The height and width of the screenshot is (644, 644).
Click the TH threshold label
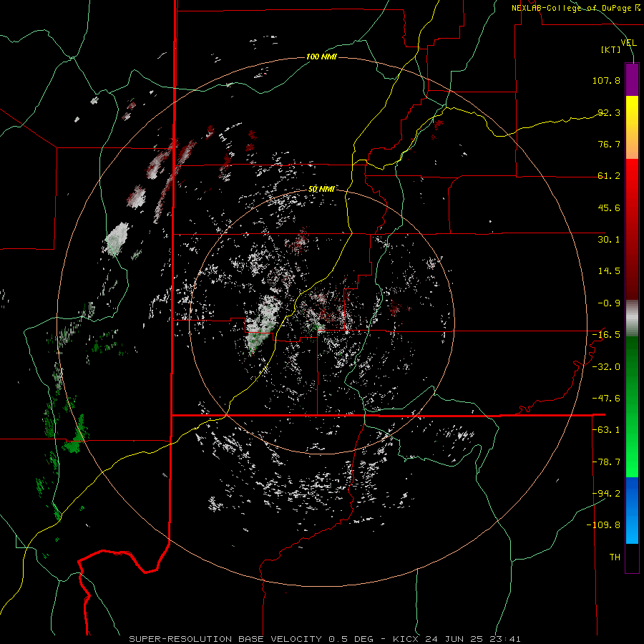[x=615, y=557]
